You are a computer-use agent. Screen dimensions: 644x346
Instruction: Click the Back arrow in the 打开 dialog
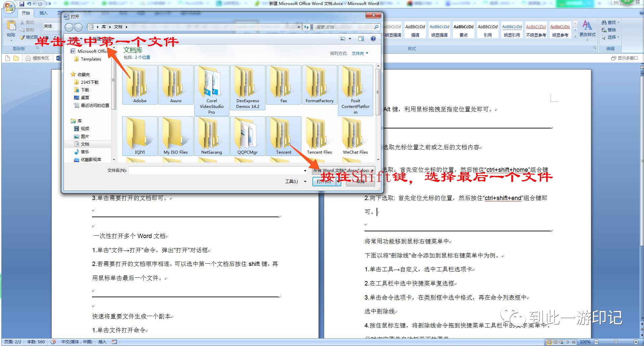click(69, 27)
